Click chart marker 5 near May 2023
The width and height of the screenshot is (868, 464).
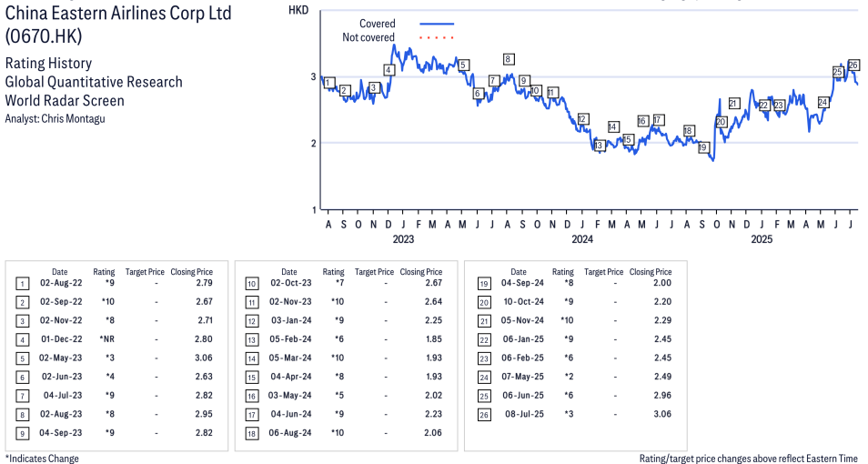463,65
